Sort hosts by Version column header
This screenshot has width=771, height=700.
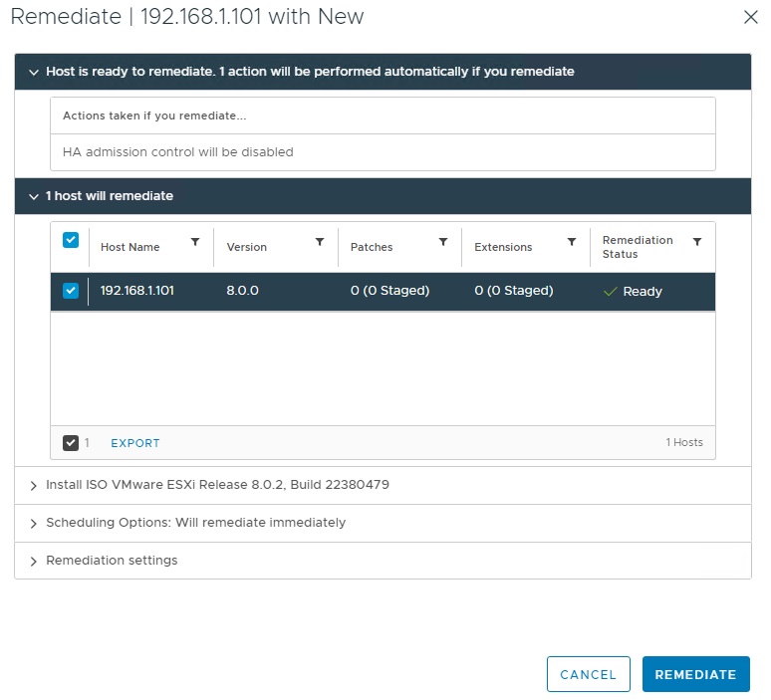(x=247, y=247)
